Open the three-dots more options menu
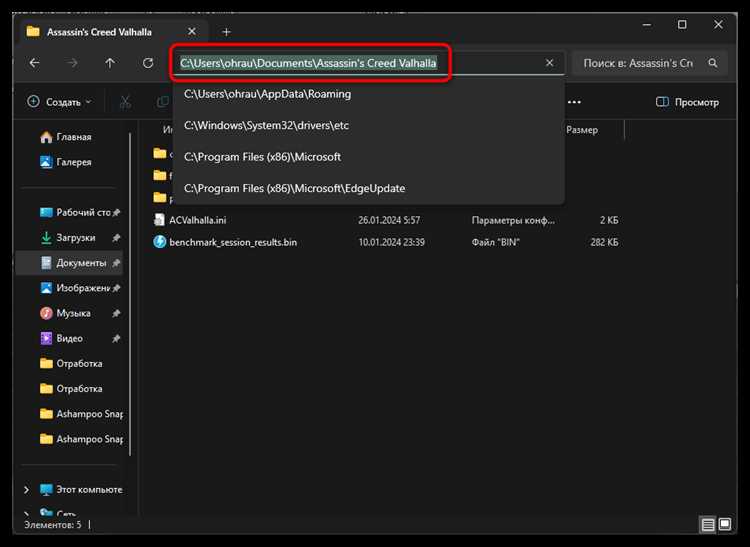Image resolution: width=750 pixels, height=547 pixels. coord(574,102)
